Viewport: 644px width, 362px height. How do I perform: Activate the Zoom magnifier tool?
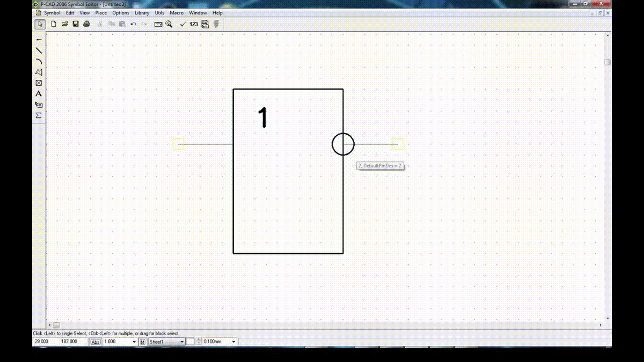point(169,24)
